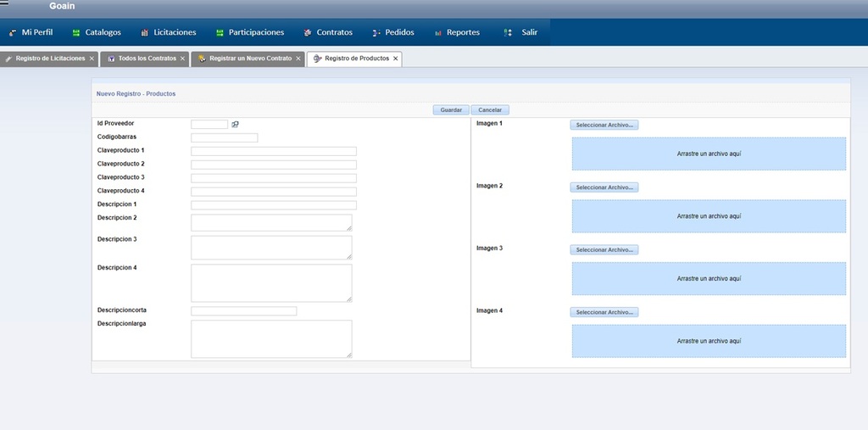Click the lookup icon beside Id Proveedor
Screen dimensions: 868x430
tap(235, 125)
